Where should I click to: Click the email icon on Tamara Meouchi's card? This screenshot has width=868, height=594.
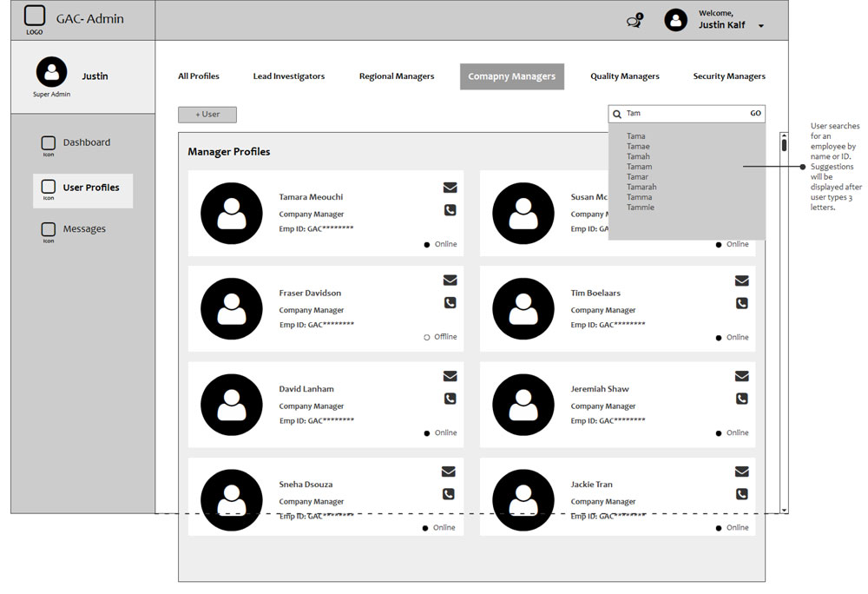coord(450,188)
